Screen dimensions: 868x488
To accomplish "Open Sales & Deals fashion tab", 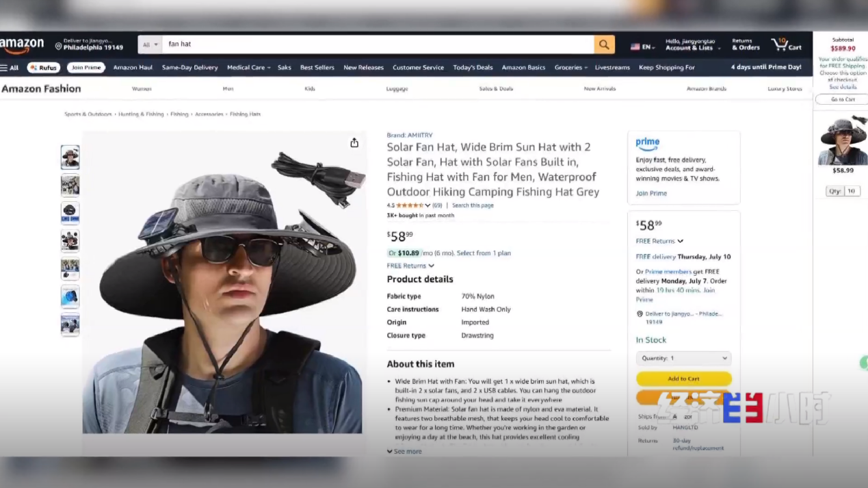I will point(496,89).
